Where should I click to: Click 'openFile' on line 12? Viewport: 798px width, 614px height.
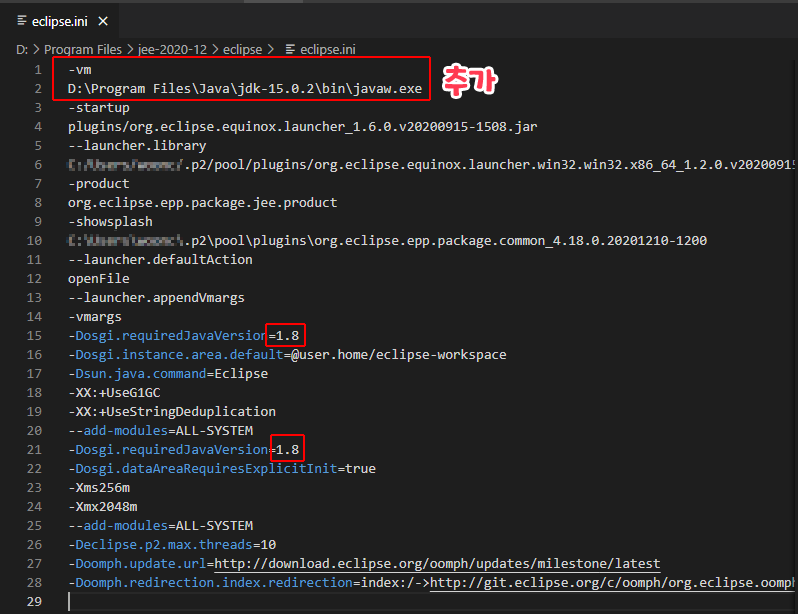coord(99,278)
